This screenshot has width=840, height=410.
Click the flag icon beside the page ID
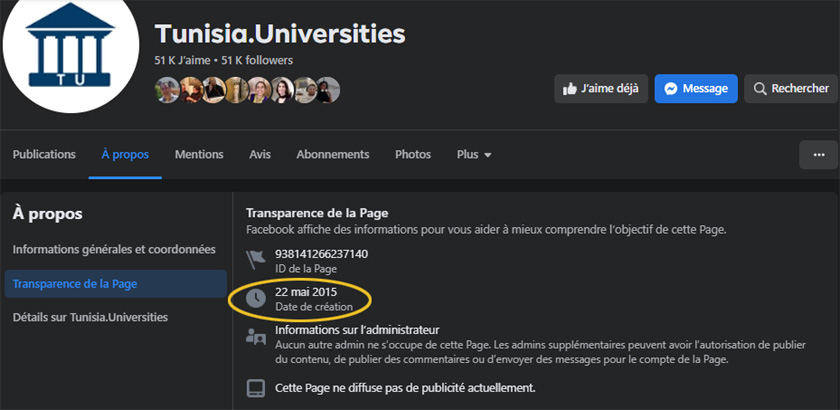pyautogui.click(x=256, y=260)
